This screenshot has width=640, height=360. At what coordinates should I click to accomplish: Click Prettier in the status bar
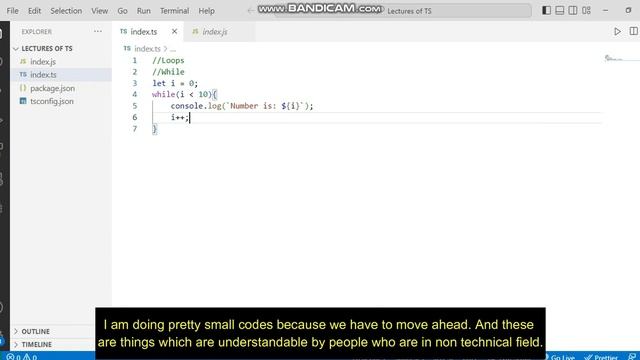601,357
